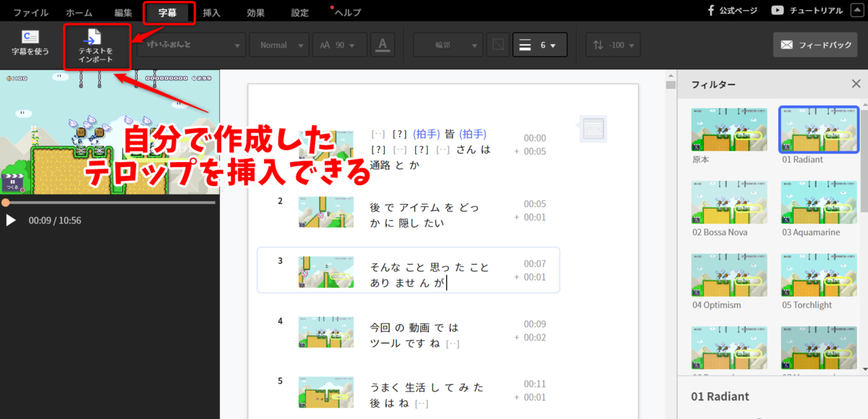This screenshot has width=868, height=419.
Task: Close the フィルター panel
Action: (856, 84)
